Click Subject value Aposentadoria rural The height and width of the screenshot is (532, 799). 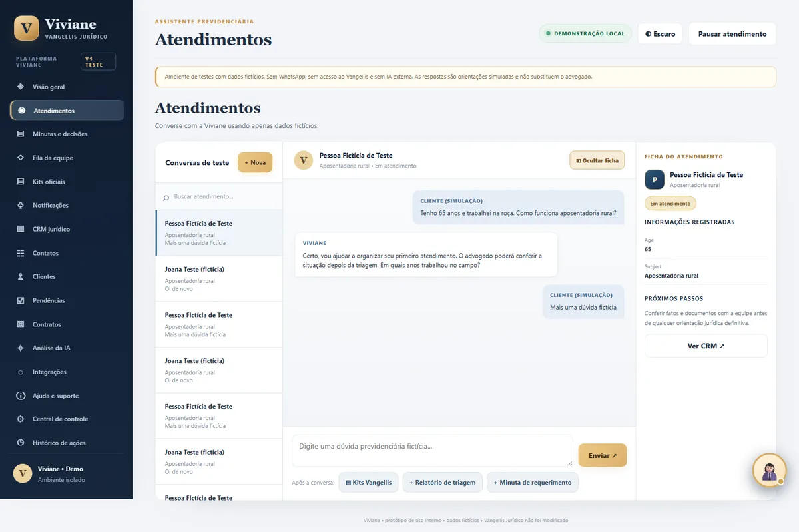click(671, 276)
